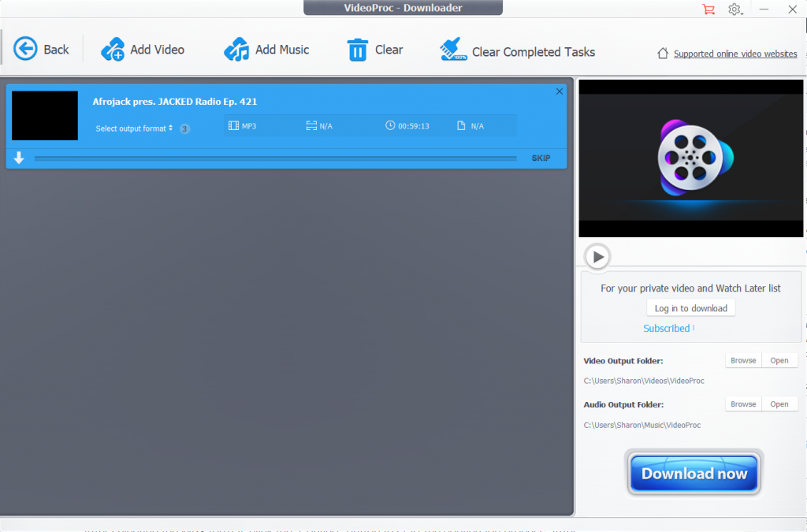
Task: Open the shopping cart icon
Action: [x=708, y=9]
